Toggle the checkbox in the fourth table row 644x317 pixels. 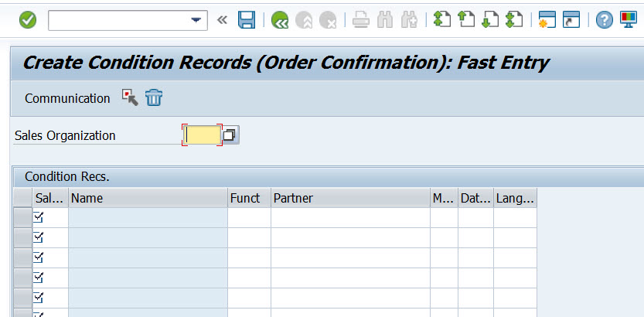pos(38,278)
